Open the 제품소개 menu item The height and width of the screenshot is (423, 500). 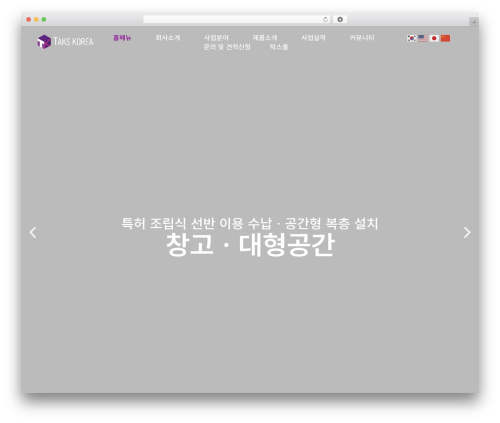point(265,38)
